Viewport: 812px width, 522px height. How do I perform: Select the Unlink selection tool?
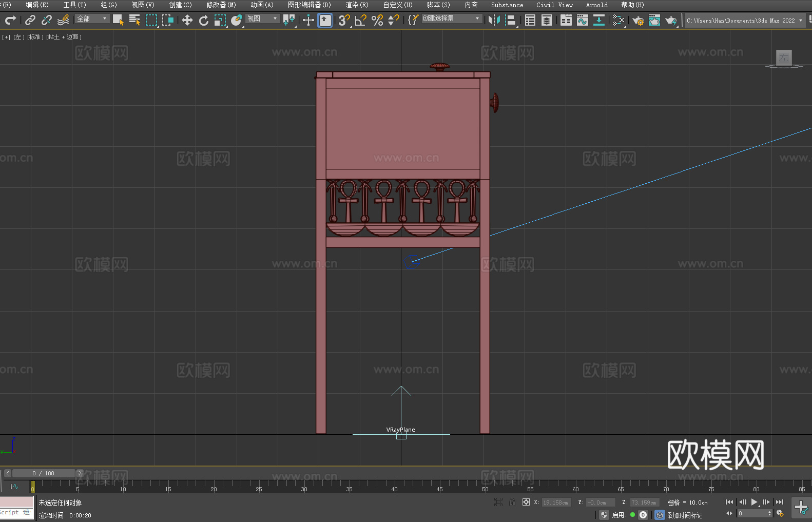coord(47,20)
